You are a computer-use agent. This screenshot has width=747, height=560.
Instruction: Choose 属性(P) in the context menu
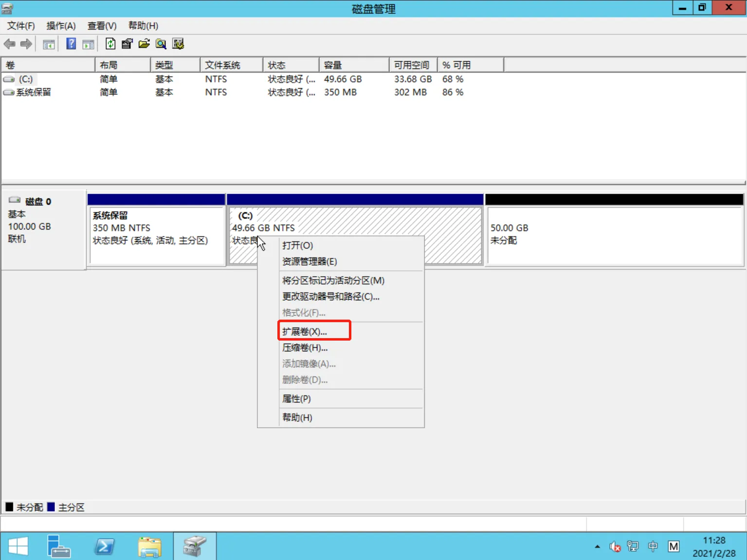coord(296,398)
